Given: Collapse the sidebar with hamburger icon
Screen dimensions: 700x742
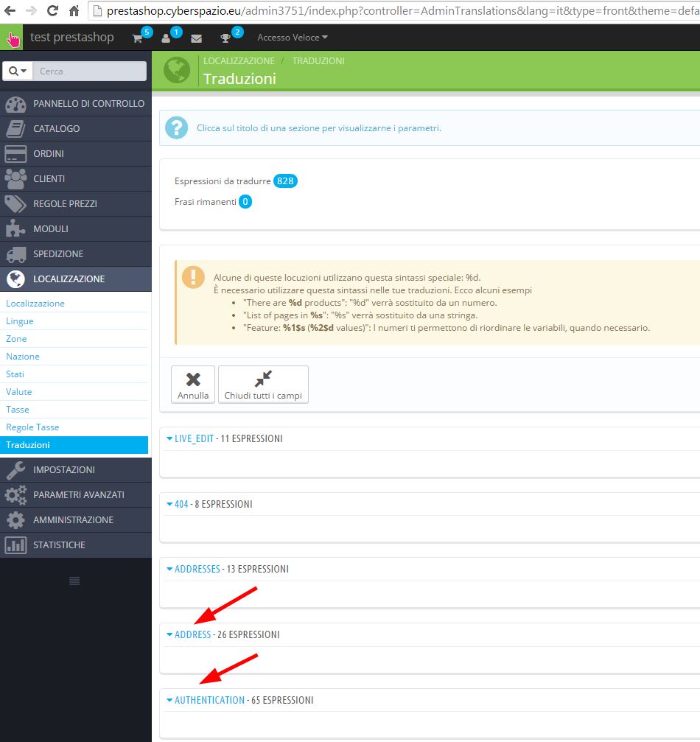Looking at the screenshot, I should pyautogui.click(x=74, y=581).
